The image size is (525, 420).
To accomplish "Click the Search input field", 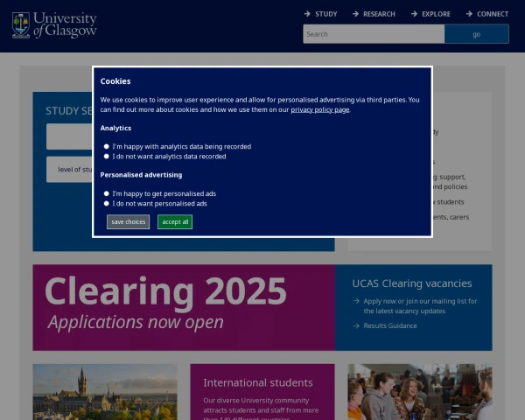I will [374, 34].
